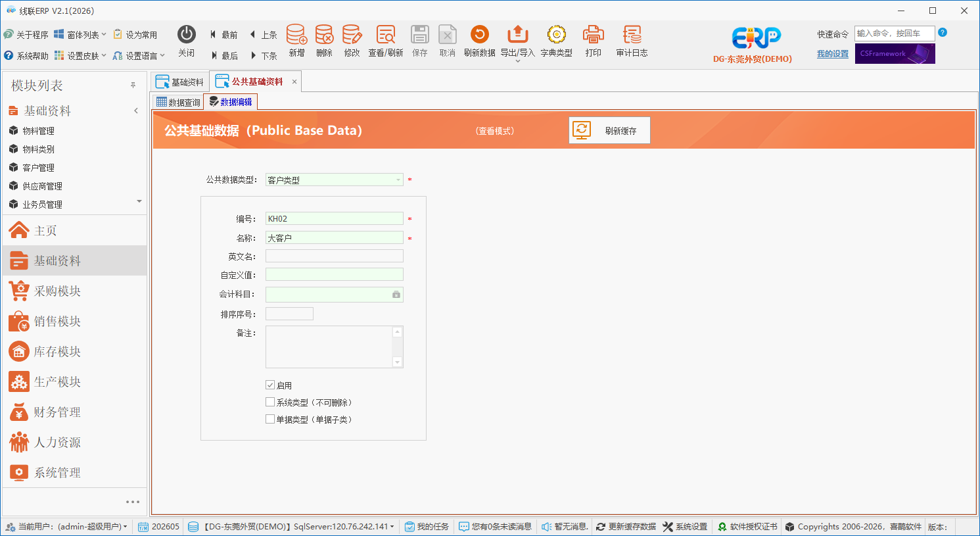The width and height of the screenshot is (980, 536).
Task: Pin the 模块列表 panel
Action: [133, 85]
